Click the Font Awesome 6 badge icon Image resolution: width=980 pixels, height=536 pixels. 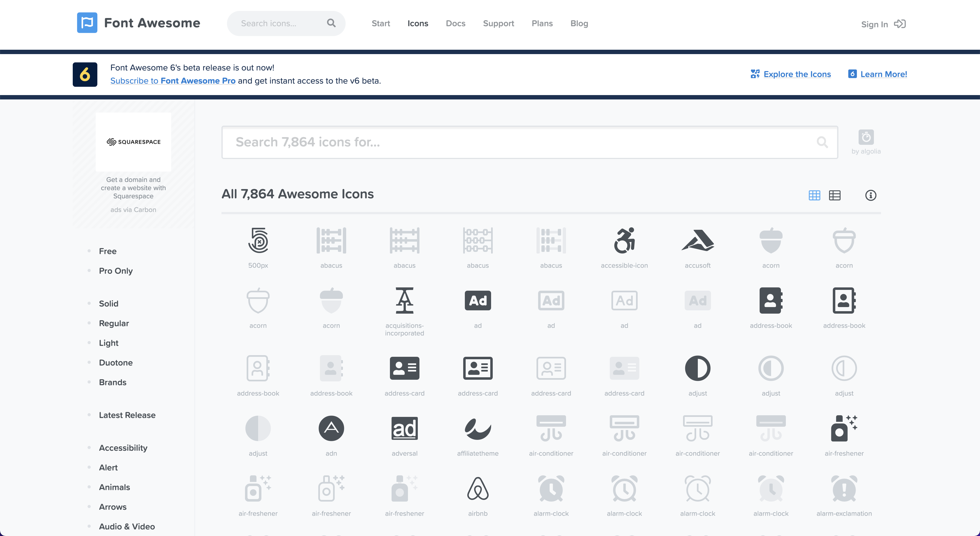click(85, 75)
